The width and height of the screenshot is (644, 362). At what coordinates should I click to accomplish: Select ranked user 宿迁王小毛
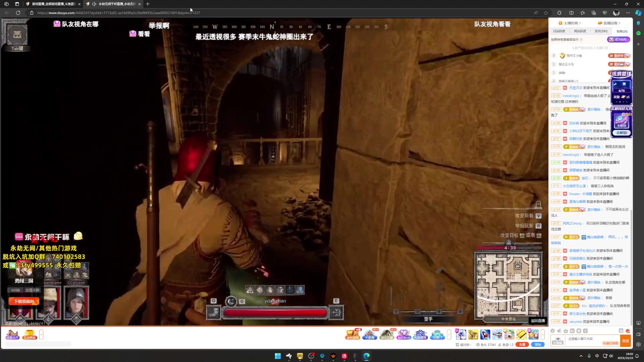(x=566, y=64)
